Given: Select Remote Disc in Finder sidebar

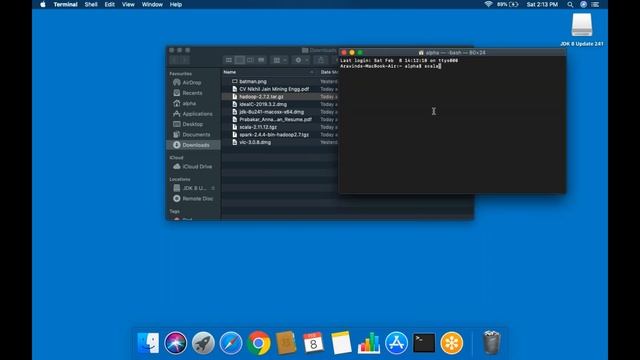Looking at the screenshot, I should coord(193,199).
